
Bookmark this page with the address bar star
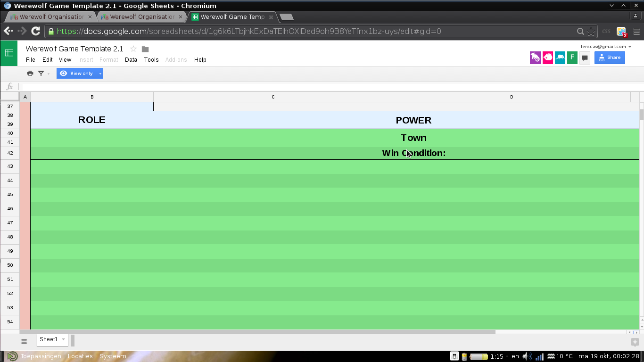tap(591, 32)
